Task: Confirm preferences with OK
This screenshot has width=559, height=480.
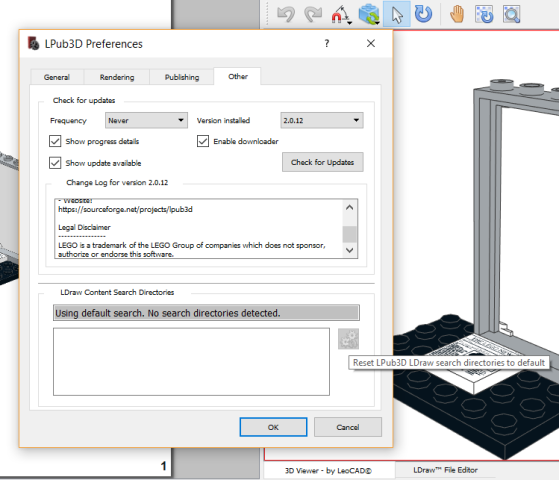Action: pyautogui.click(x=273, y=427)
